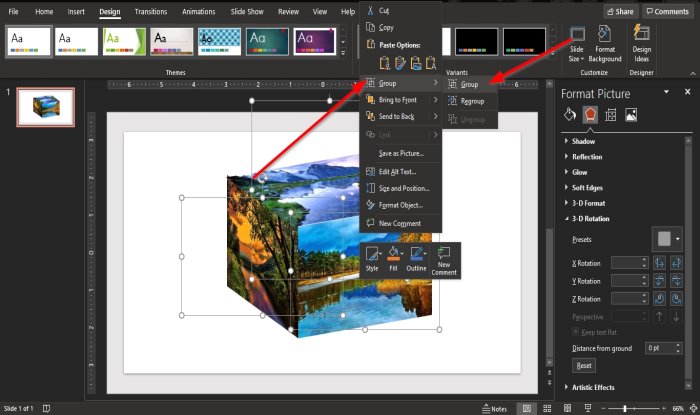Toggle the Keep text flat checkbox
Viewport: 700px width, 415px height.
574,331
